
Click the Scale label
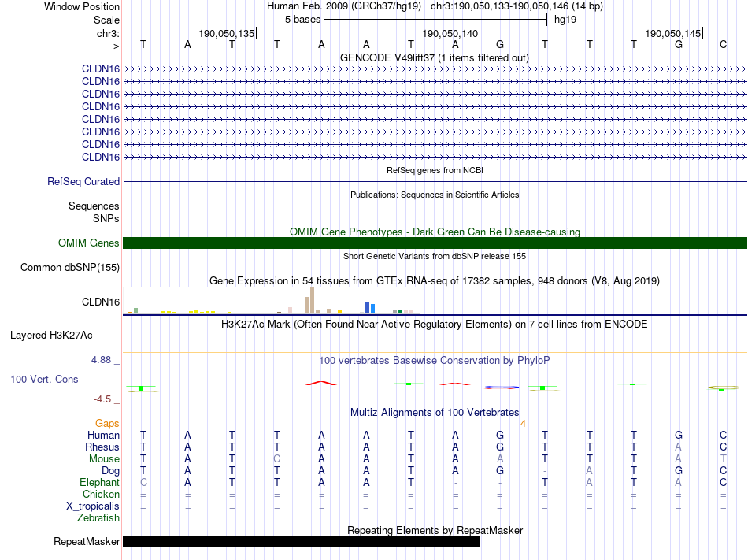point(106,20)
